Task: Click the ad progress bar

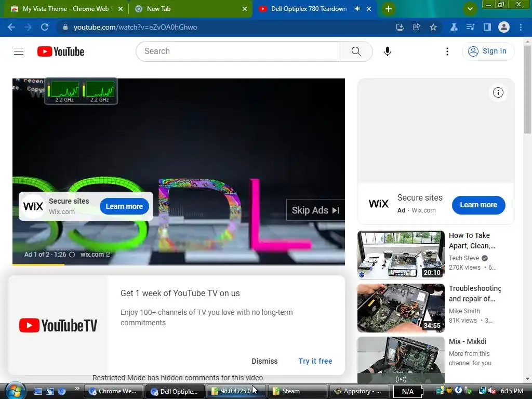Action: click(x=179, y=264)
